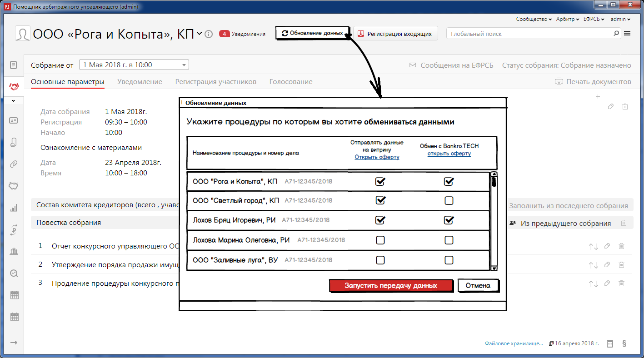
Task: Click the piggy bank sidebar icon
Action: pyautogui.click(x=14, y=186)
